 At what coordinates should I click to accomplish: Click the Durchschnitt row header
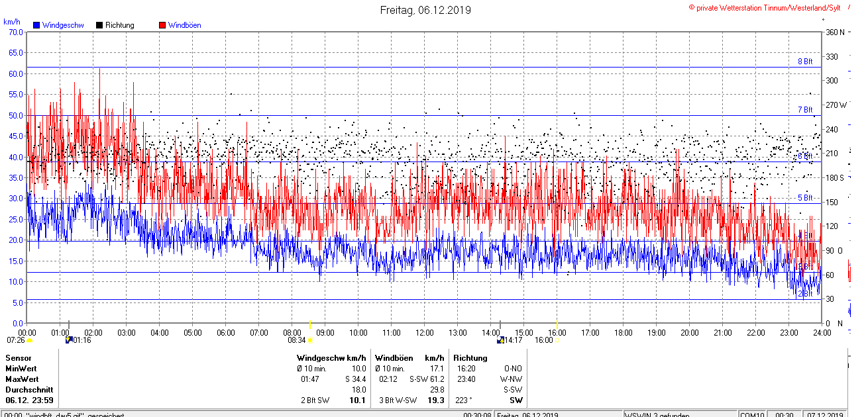(x=29, y=390)
